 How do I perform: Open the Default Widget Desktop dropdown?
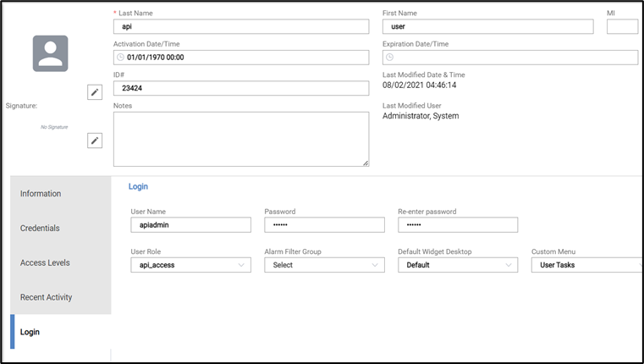(458, 265)
